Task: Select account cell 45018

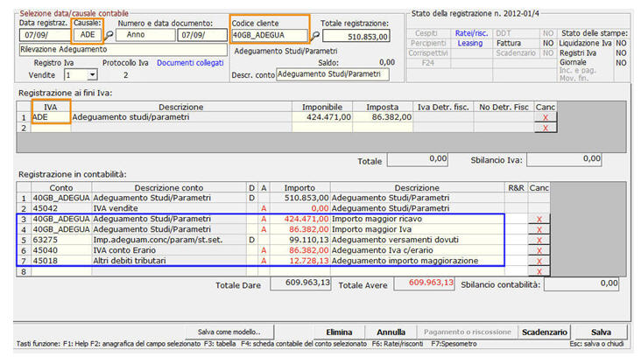Action: [x=61, y=261]
